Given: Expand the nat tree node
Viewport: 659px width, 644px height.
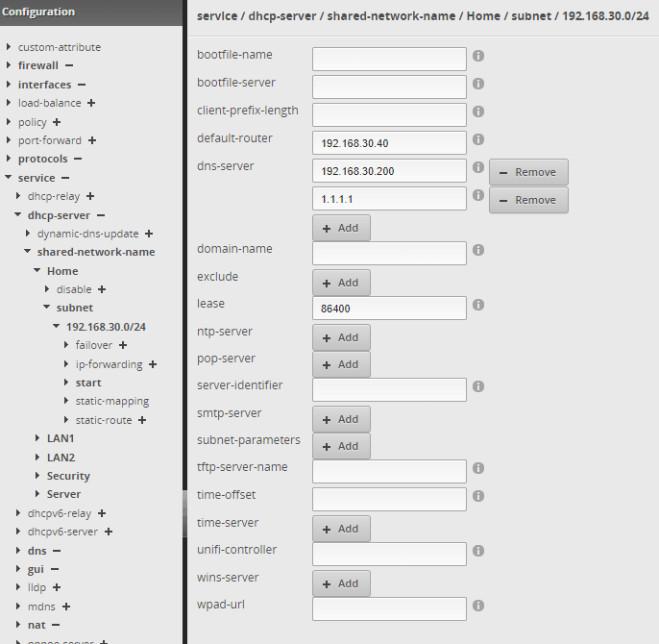Looking at the screenshot, I should tap(18, 625).
